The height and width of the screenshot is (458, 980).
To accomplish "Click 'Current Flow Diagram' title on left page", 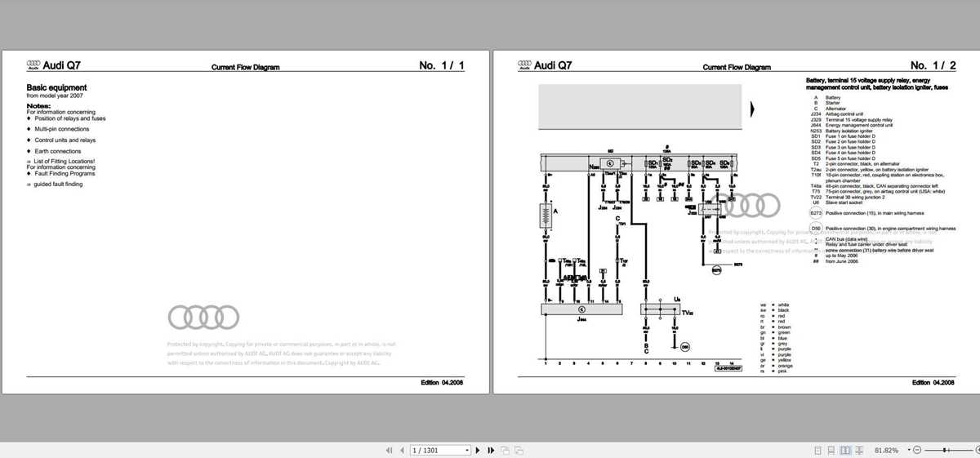I will coord(245,67).
